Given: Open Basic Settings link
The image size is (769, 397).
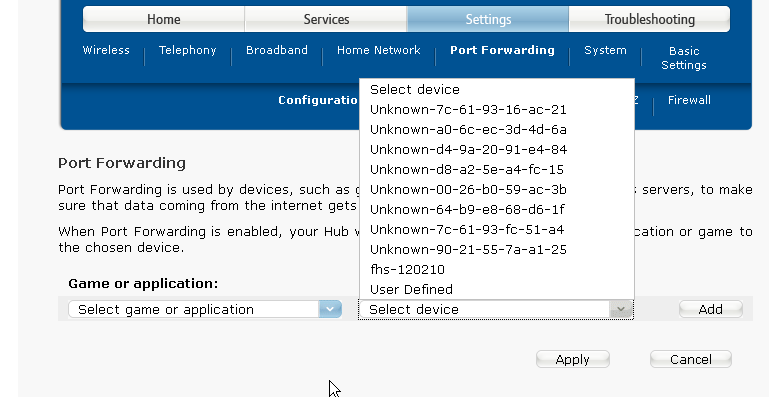Looking at the screenshot, I should pos(684,58).
